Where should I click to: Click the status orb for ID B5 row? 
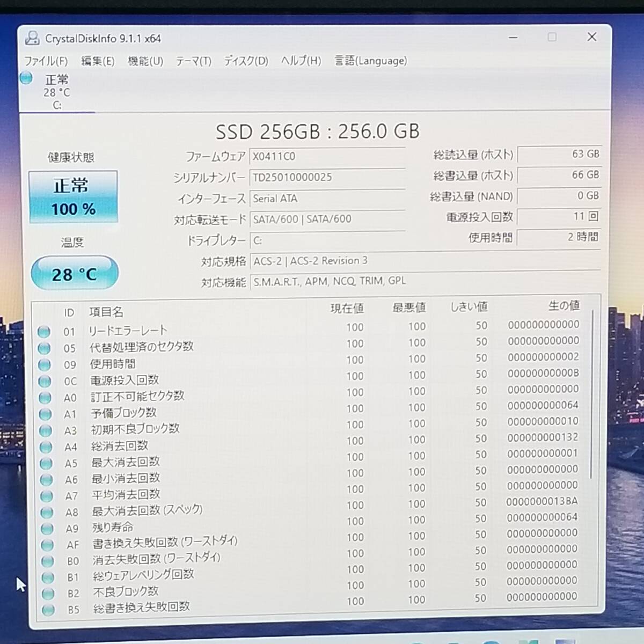click(x=48, y=610)
